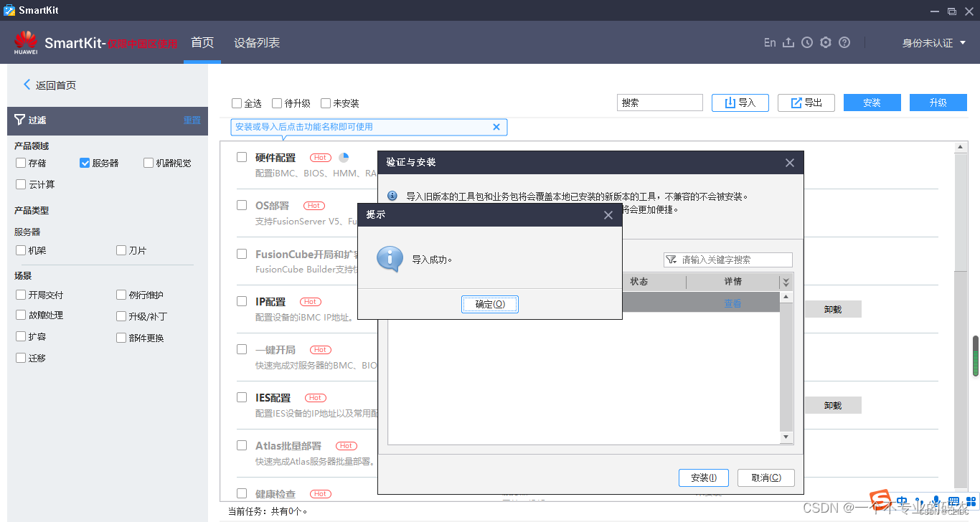The width and height of the screenshot is (980, 522).
Task: Open the history clock icon
Action: [807, 43]
